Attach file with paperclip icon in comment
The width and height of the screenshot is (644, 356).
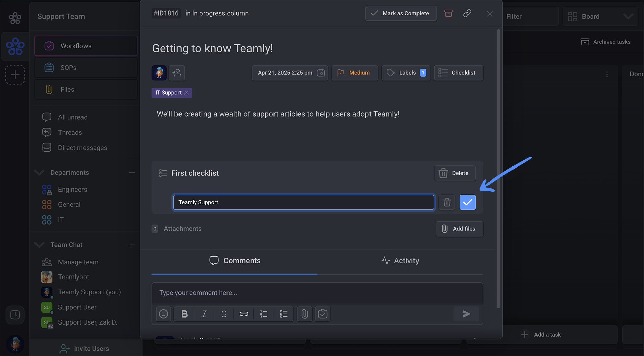click(x=305, y=314)
